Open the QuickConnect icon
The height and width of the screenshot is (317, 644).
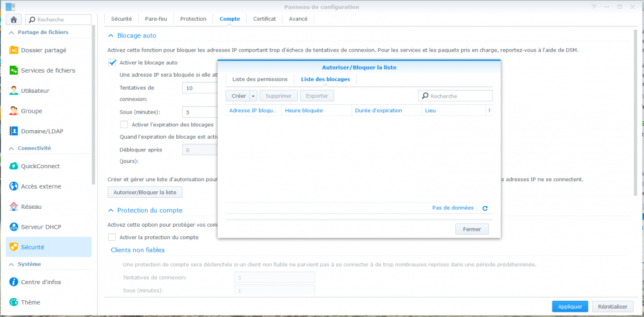tap(14, 166)
